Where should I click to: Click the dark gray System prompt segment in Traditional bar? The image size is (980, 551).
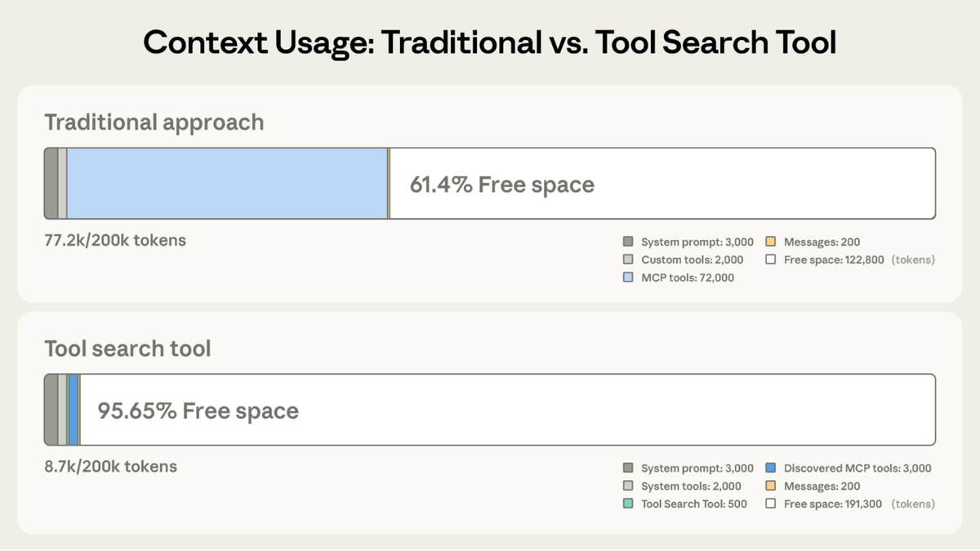point(51,184)
